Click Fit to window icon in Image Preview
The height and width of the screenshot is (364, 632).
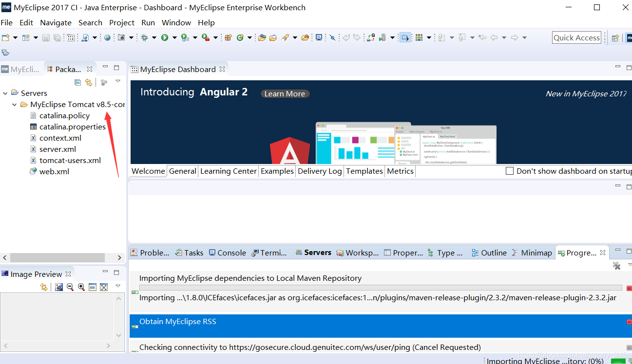pyautogui.click(x=103, y=287)
